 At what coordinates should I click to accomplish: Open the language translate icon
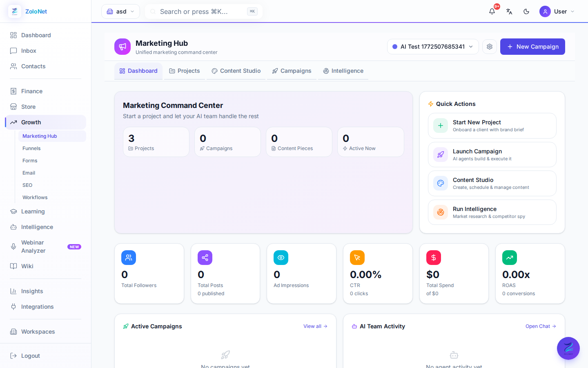click(x=509, y=11)
